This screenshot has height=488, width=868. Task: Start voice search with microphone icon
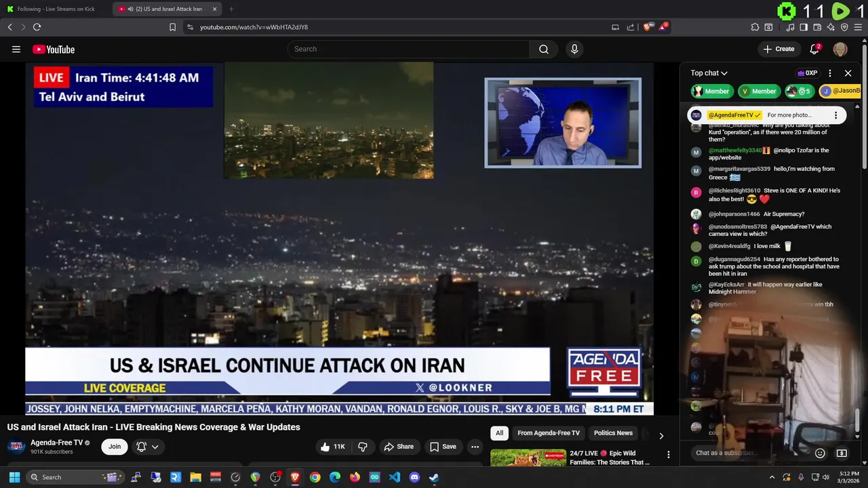click(574, 49)
